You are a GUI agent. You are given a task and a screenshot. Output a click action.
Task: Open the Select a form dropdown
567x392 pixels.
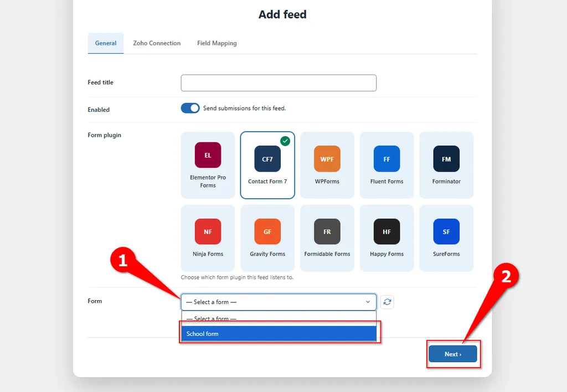(x=279, y=302)
